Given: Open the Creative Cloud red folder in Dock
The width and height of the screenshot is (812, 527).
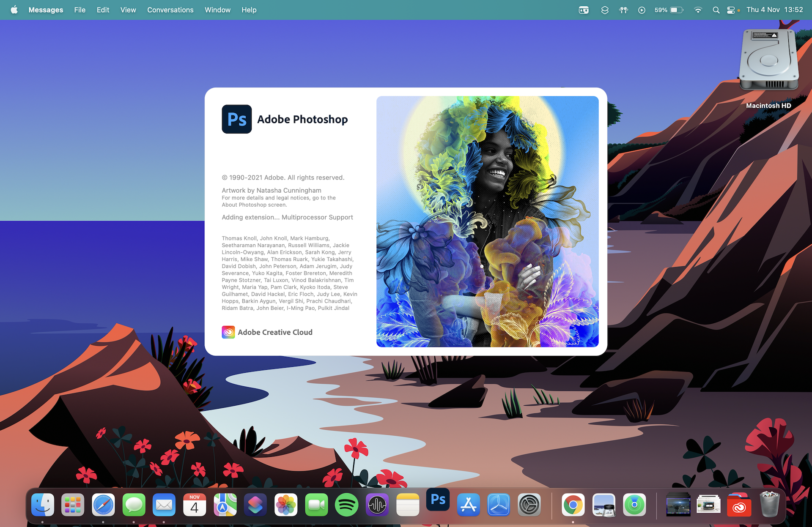Looking at the screenshot, I should tap(739, 505).
